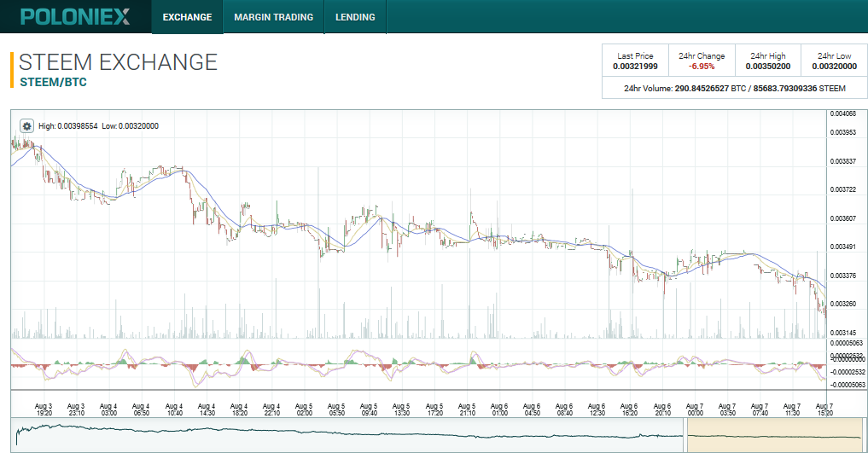The height and width of the screenshot is (453, 868).
Task: Click the Aug 5 17:20 time label
Action: point(434,409)
